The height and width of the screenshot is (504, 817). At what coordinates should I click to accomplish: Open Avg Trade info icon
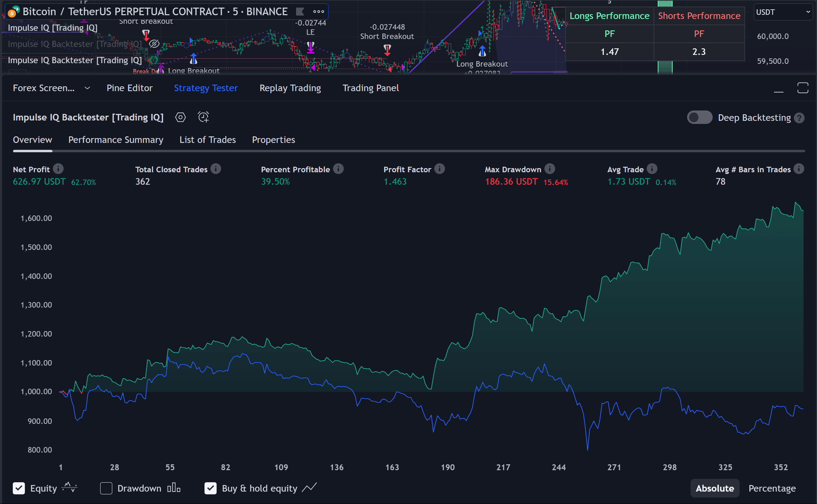652,169
